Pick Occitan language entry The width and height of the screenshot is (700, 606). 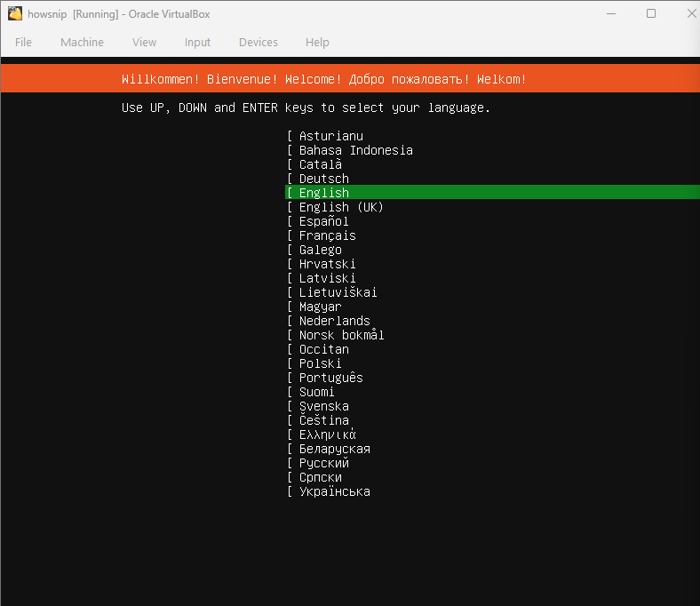(324, 349)
